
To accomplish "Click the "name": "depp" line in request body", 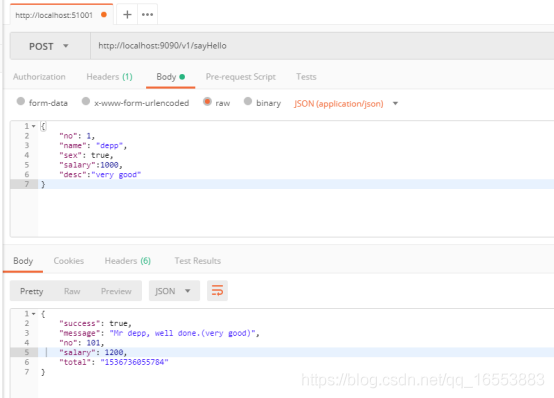I will pyautogui.click(x=93, y=146).
